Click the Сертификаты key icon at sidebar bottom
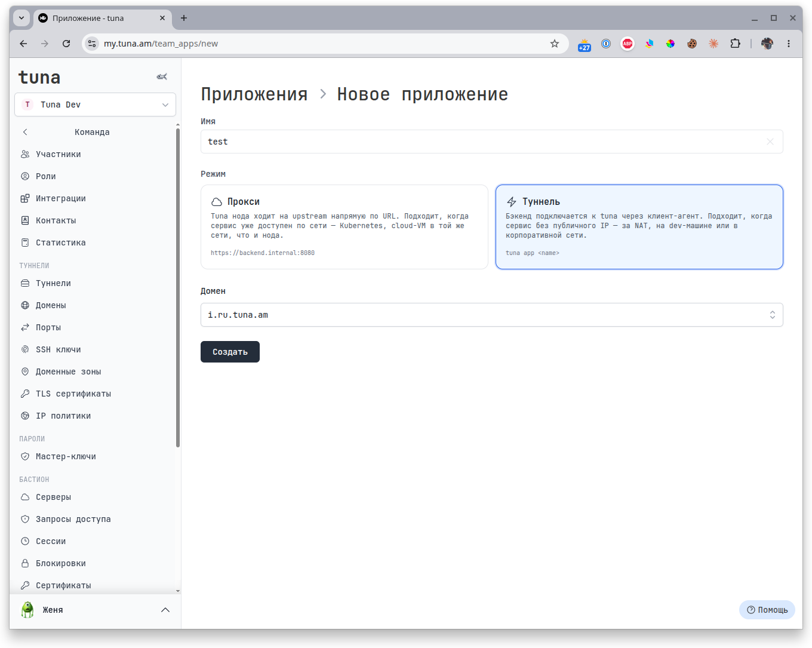This screenshot has width=812, height=648. 25,585
